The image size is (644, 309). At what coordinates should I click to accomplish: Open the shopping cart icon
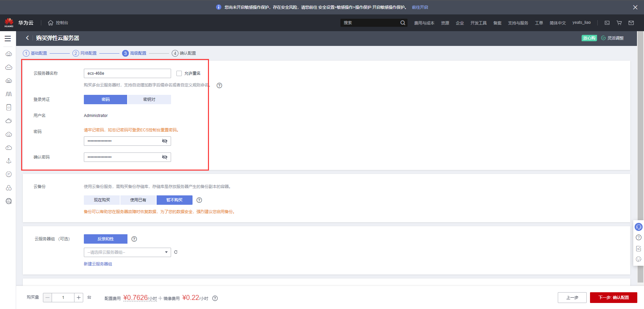pos(619,23)
